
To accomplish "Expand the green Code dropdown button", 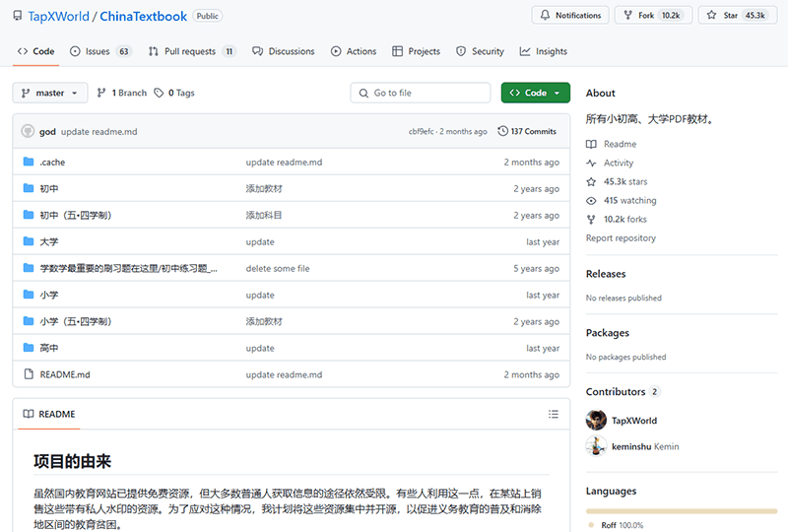I will point(535,93).
